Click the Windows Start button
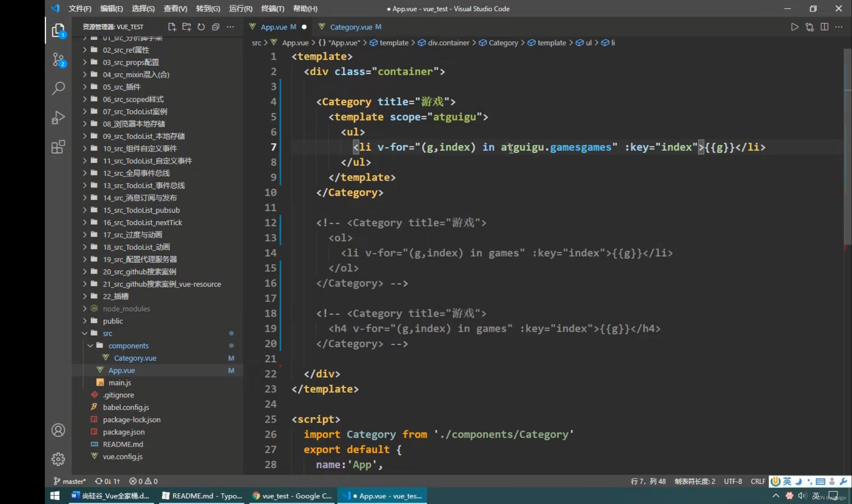The width and height of the screenshot is (852, 504). click(55, 496)
